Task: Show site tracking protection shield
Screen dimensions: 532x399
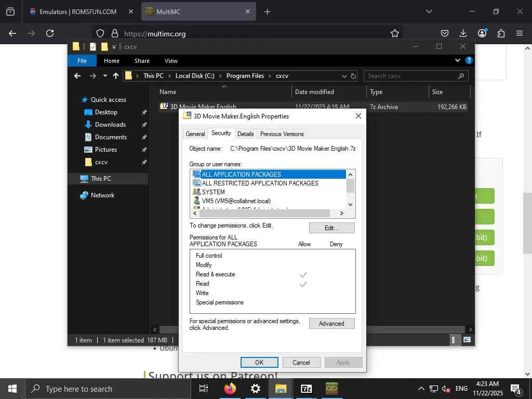Action: tap(100, 33)
